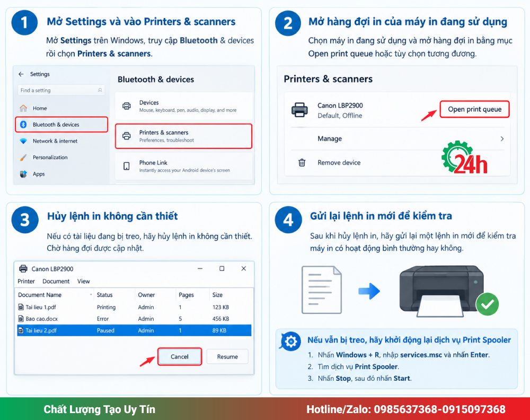
Task: Click Resume button in print queue
Action: [x=227, y=356]
